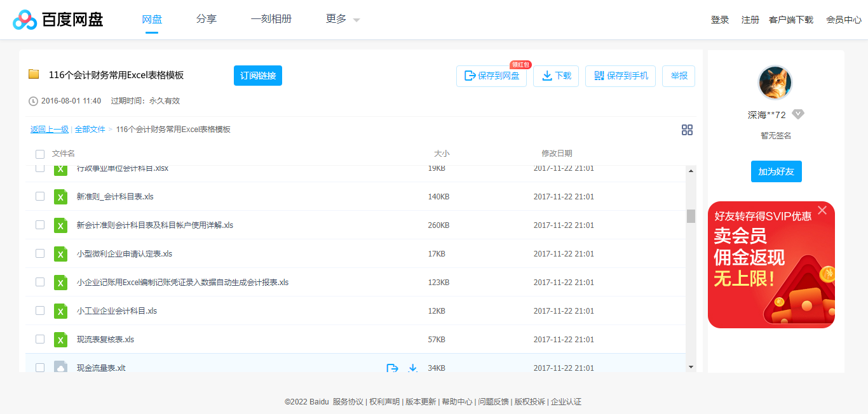Click the 加为好友 button
This screenshot has height=414, width=868.
pyautogui.click(x=776, y=171)
